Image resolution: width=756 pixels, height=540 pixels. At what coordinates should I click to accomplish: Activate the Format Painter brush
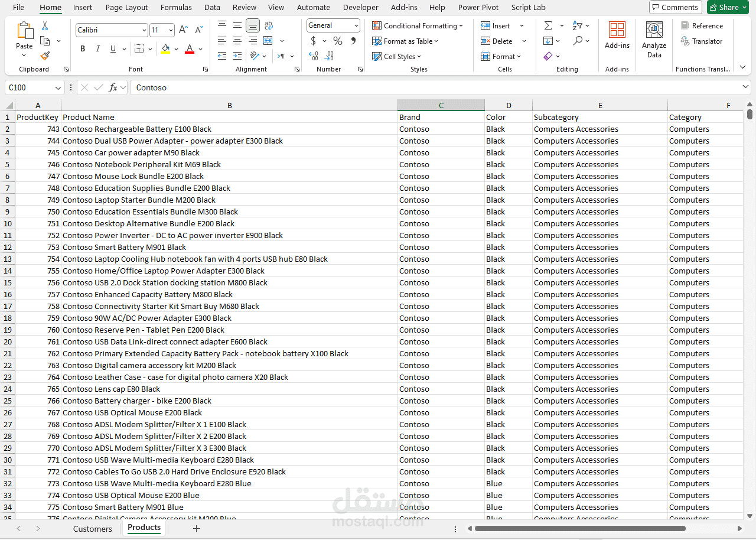coord(45,56)
